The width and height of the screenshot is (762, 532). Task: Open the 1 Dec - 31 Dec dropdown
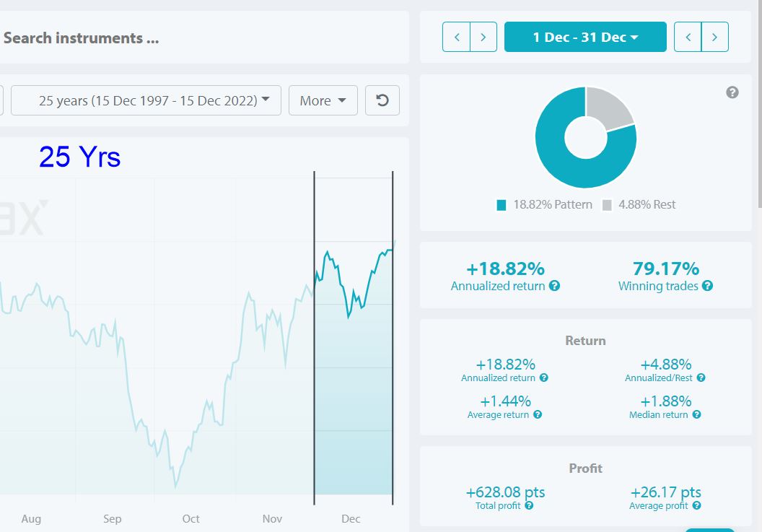(x=585, y=37)
